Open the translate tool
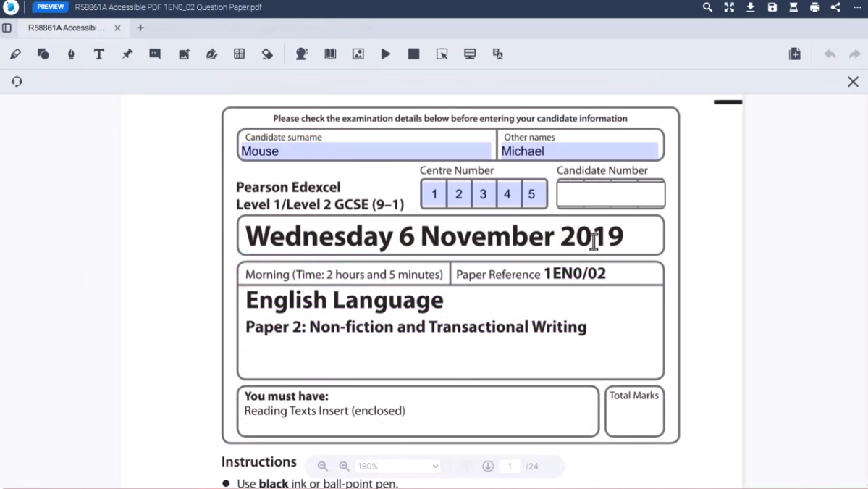This screenshot has width=868, height=489. click(497, 54)
